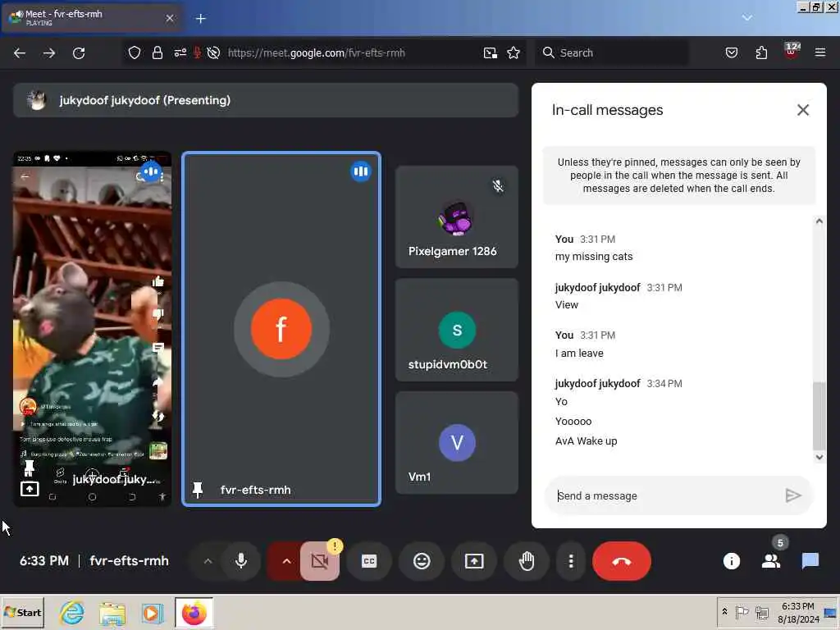Click the autoplay blocked icon in address bar
The width and height of the screenshot is (840, 630).
pyautogui.click(x=214, y=52)
